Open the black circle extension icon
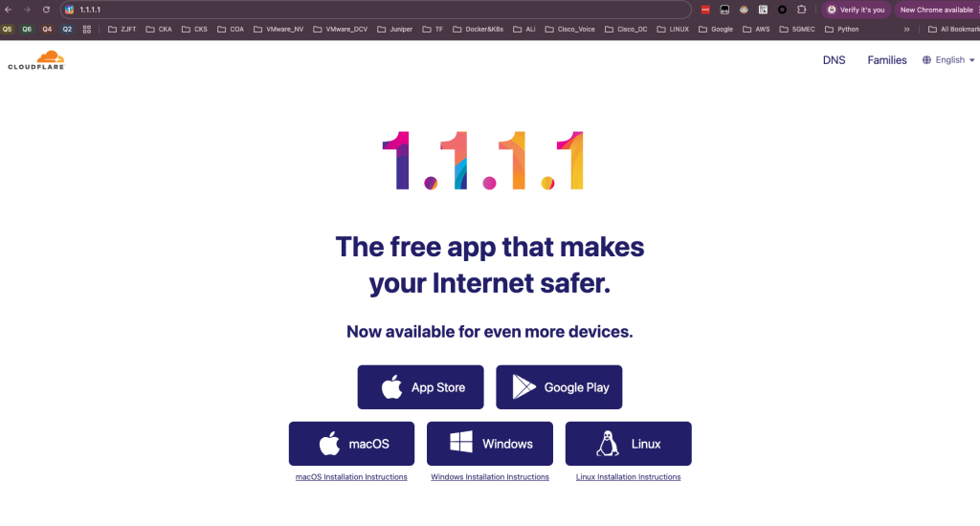 [782, 10]
